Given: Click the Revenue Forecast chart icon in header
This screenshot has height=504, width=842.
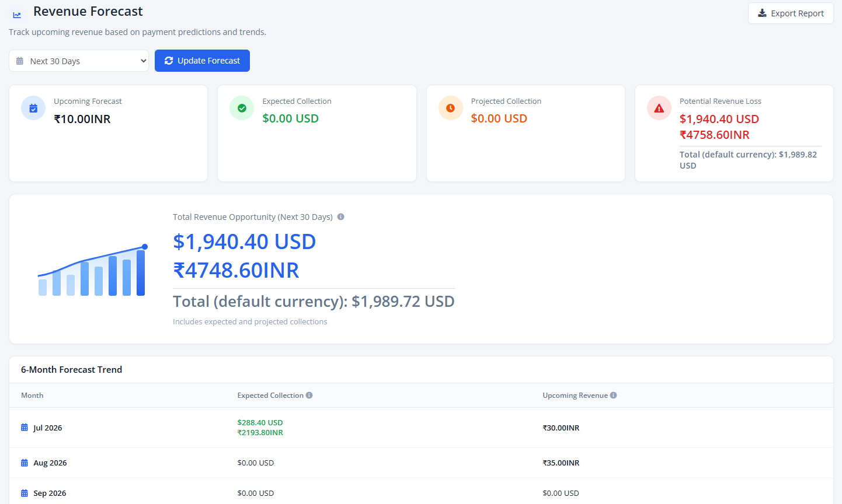Looking at the screenshot, I should (17, 15).
